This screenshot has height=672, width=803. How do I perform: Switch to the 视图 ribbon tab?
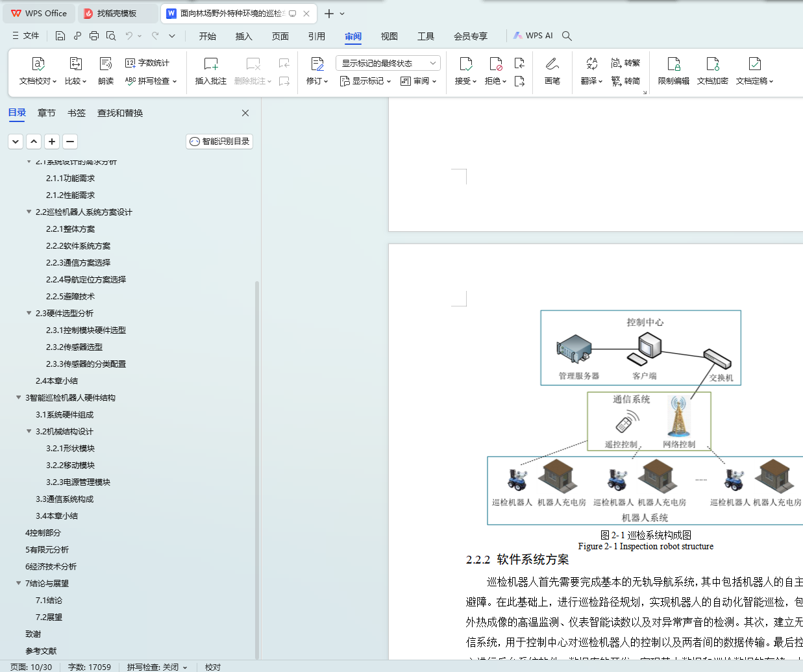[x=389, y=36]
